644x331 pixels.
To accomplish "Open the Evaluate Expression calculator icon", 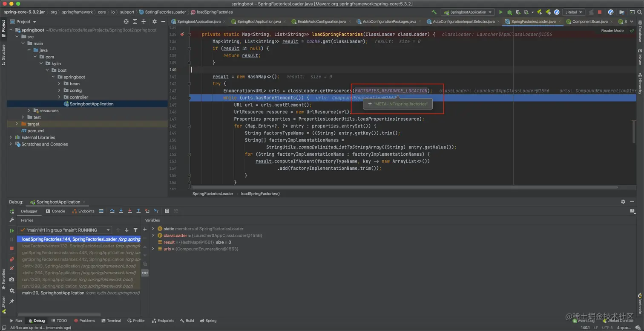I will [167, 211].
